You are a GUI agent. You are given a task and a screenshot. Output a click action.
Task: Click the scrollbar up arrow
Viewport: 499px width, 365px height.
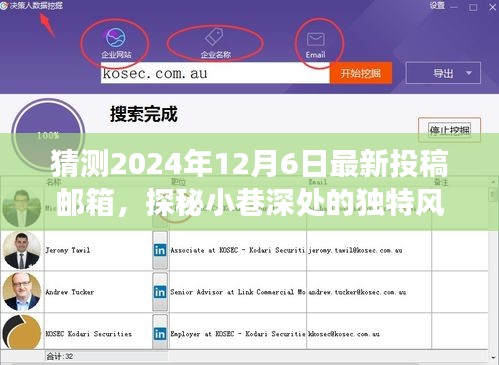[x=493, y=182]
